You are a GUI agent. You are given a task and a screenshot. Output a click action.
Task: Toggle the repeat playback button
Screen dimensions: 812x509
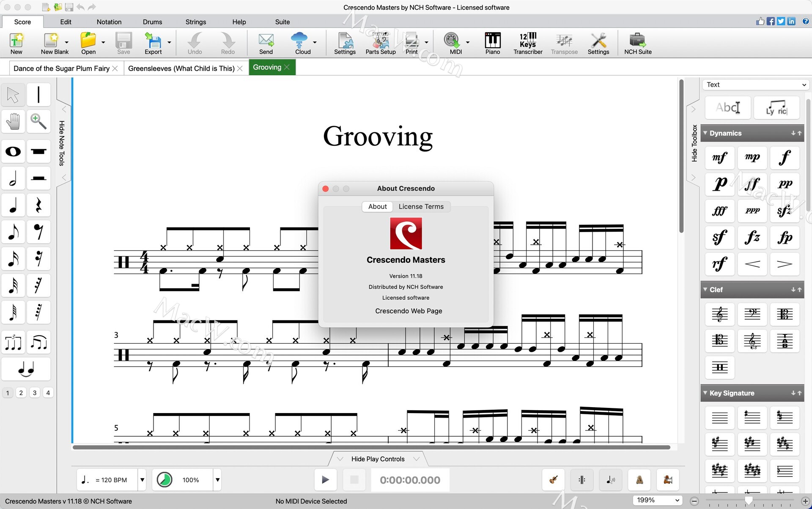582,480
